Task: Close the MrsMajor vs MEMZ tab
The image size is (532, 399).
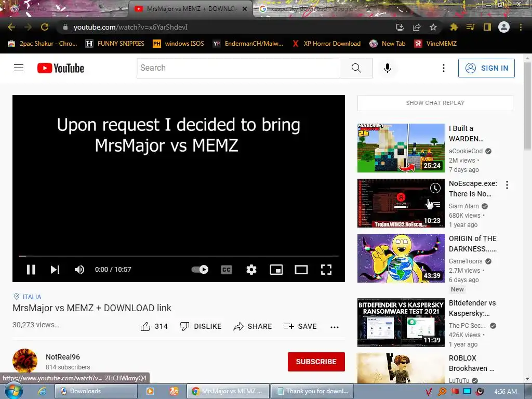Action: pos(245,9)
